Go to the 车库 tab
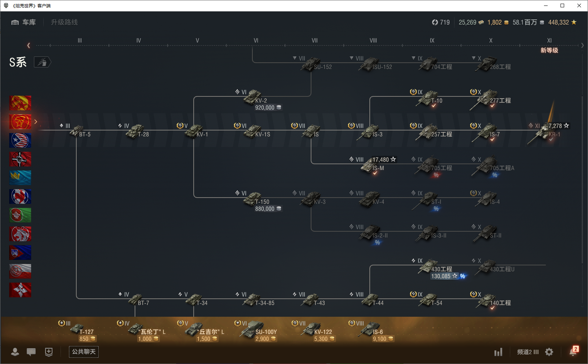 point(24,22)
